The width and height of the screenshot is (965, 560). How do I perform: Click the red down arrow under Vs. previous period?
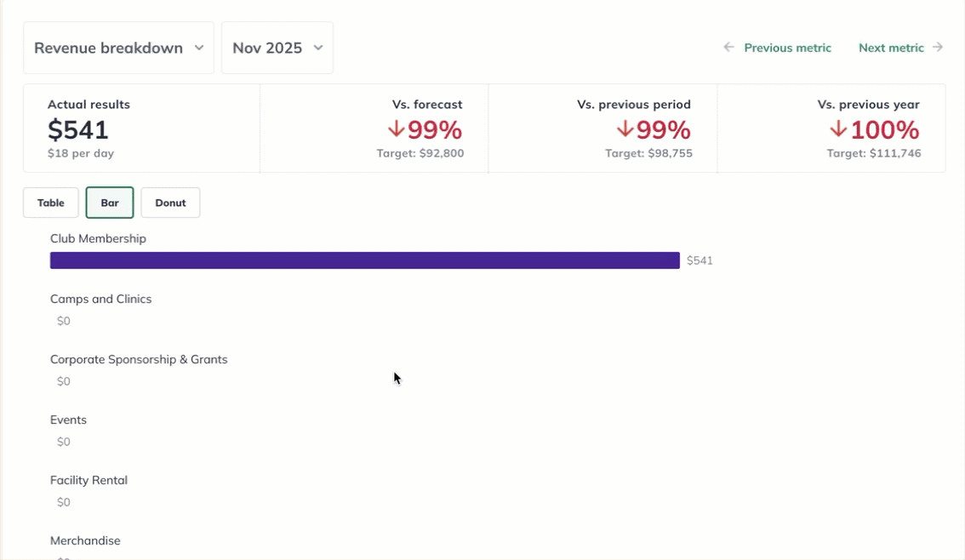tap(625, 129)
